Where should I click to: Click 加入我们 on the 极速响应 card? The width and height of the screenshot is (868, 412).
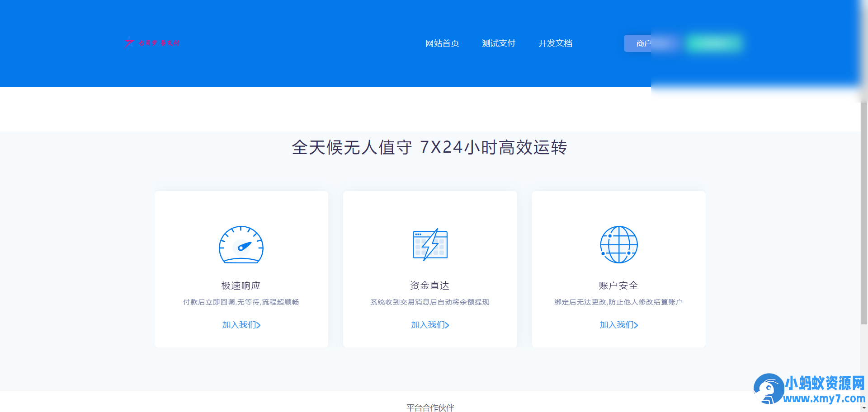[x=239, y=325]
